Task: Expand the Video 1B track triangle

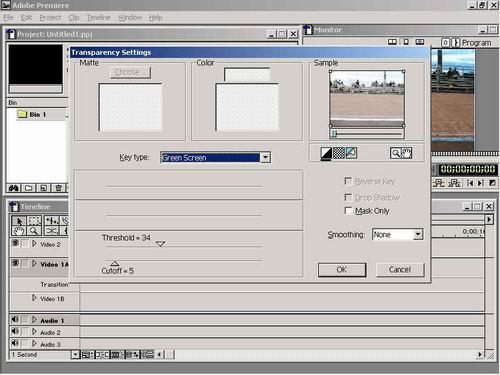Action: click(34, 298)
